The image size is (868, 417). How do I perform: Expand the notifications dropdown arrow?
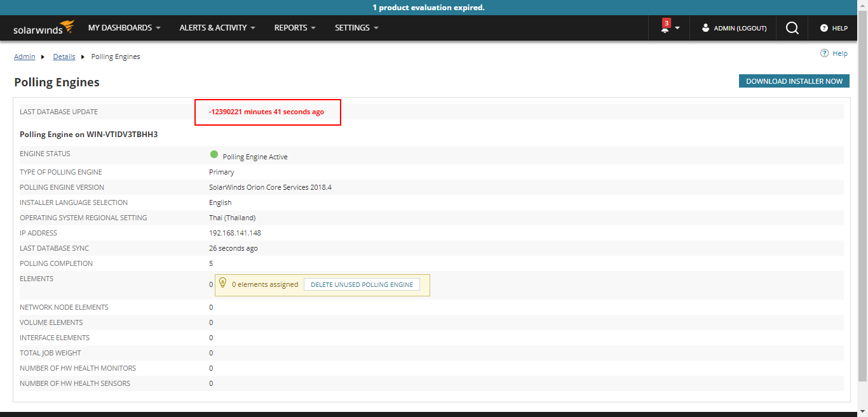pyautogui.click(x=677, y=28)
